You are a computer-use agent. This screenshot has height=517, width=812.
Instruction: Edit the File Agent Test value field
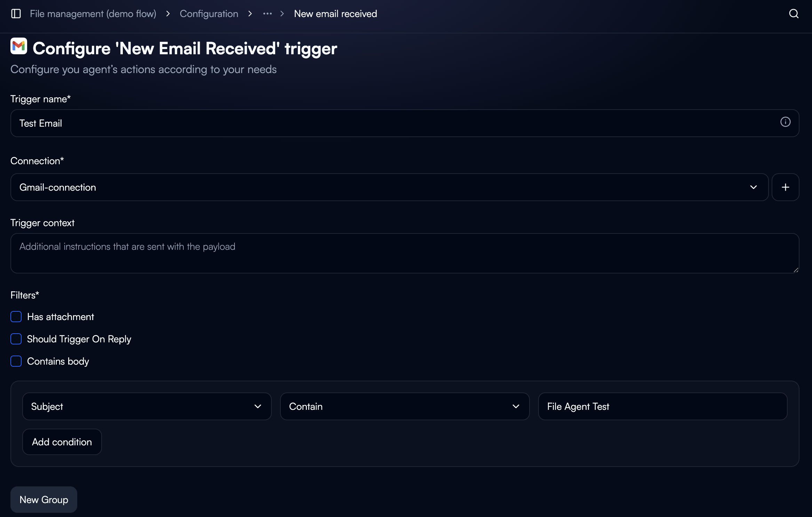click(662, 406)
